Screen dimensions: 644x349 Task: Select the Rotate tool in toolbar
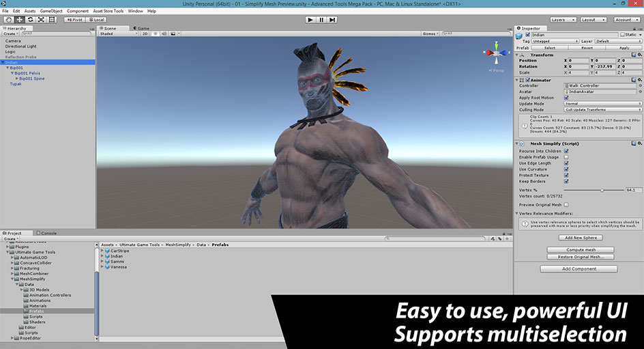[x=31, y=20]
